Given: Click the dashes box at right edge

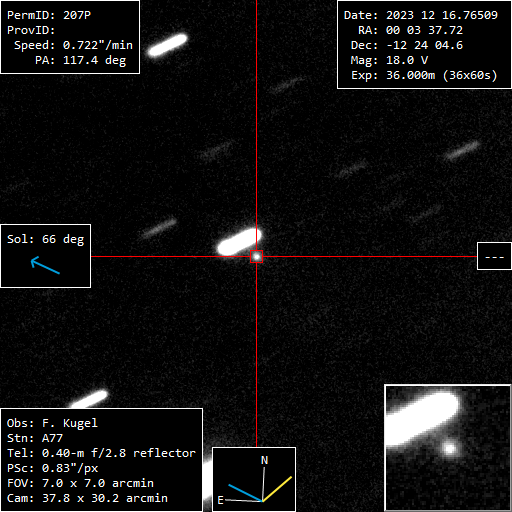Looking at the screenshot, I should (x=494, y=256).
